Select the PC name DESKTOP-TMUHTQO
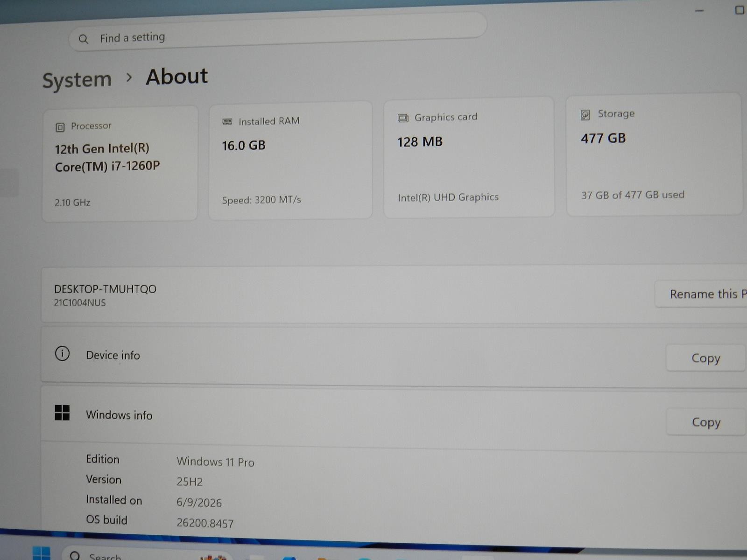747x560 pixels. click(x=105, y=289)
